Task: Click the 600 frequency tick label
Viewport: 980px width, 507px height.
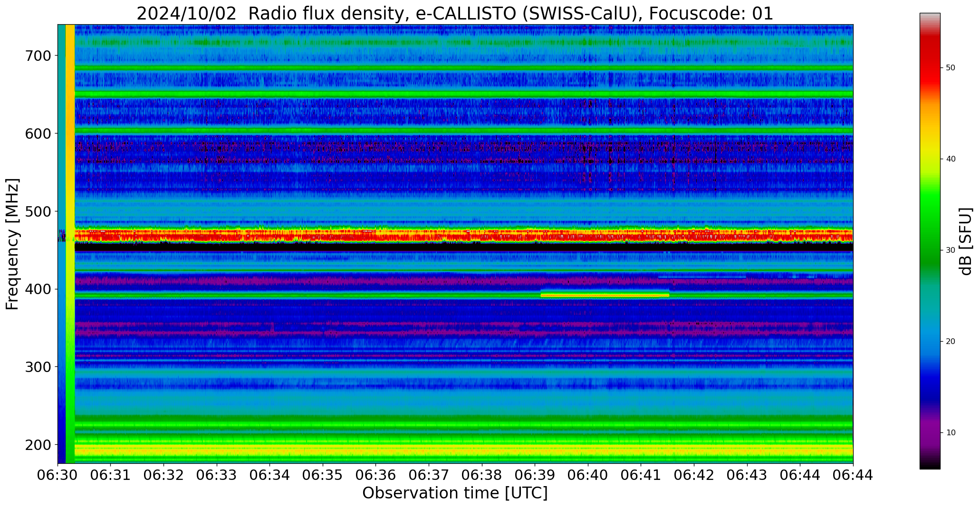Action: (38, 134)
